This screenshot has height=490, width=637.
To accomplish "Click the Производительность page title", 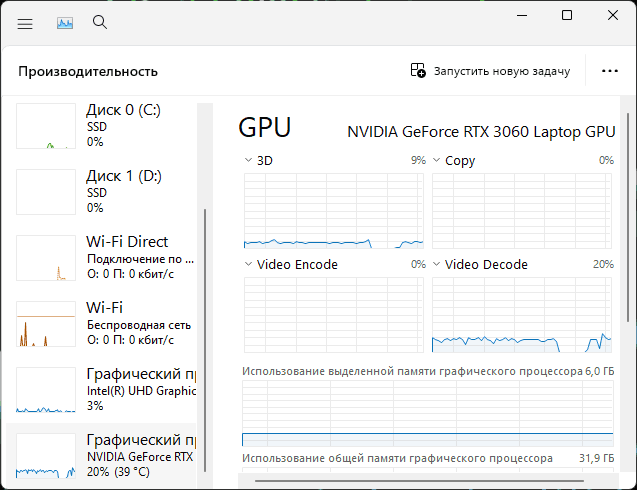I will click(x=88, y=72).
